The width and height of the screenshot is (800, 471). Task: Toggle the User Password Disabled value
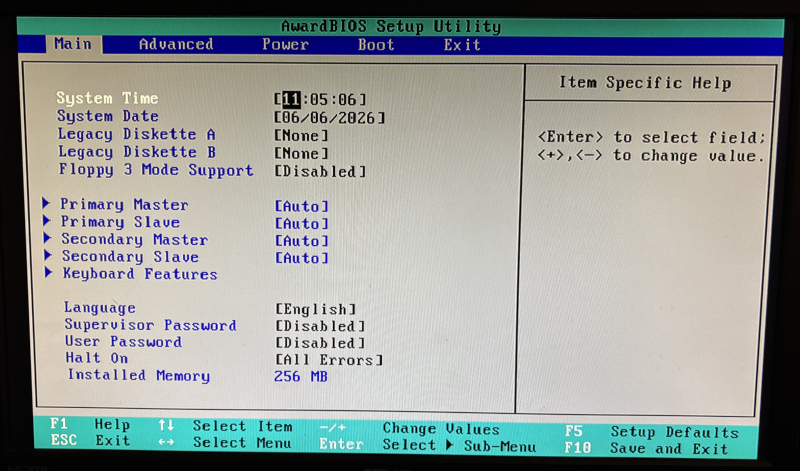point(320,343)
